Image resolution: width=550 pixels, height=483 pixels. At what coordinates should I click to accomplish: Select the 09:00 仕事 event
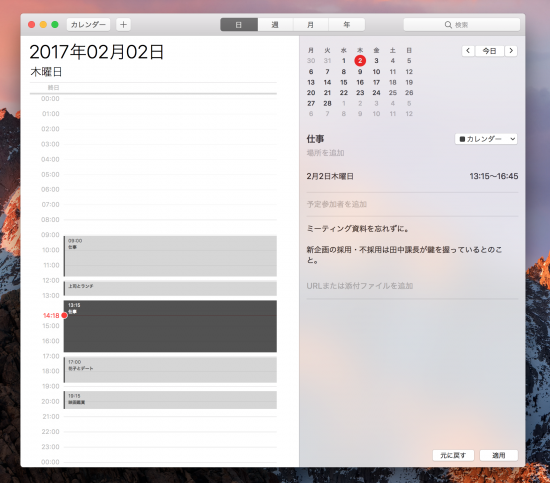pos(170,256)
